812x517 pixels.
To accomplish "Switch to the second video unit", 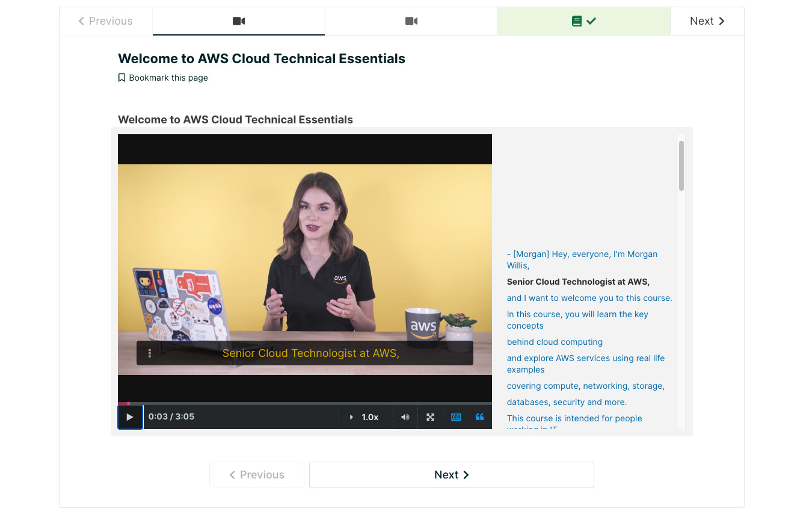I will tap(411, 20).
